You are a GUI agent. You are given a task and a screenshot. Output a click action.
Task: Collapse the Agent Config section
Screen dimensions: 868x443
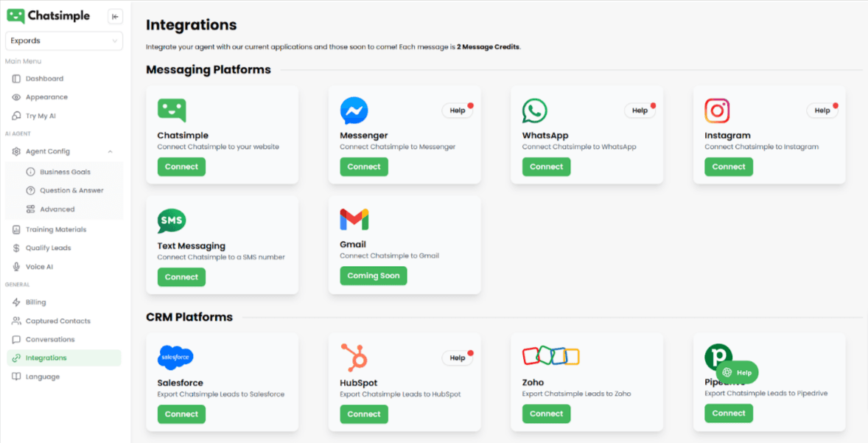110,152
